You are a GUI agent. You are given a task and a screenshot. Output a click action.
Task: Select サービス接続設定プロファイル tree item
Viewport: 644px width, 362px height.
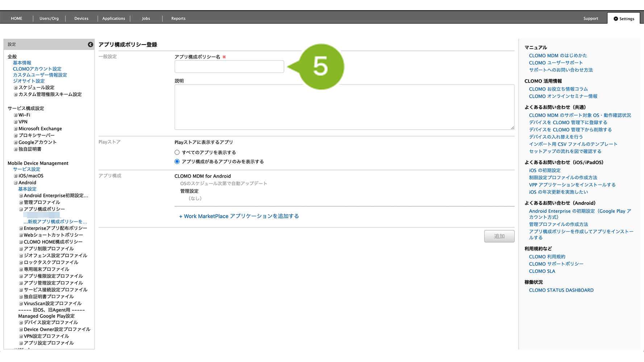pyautogui.click(x=55, y=290)
